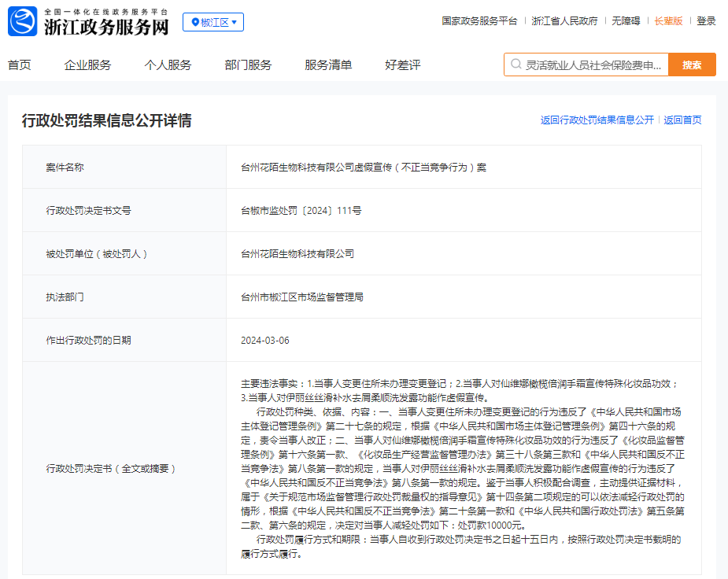Click 登录 to sign in
This screenshot has height=579, width=728.
pos(706,21)
